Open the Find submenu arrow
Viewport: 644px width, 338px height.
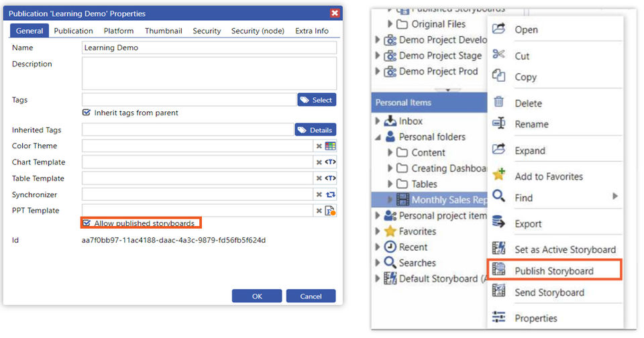coord(615,197)
